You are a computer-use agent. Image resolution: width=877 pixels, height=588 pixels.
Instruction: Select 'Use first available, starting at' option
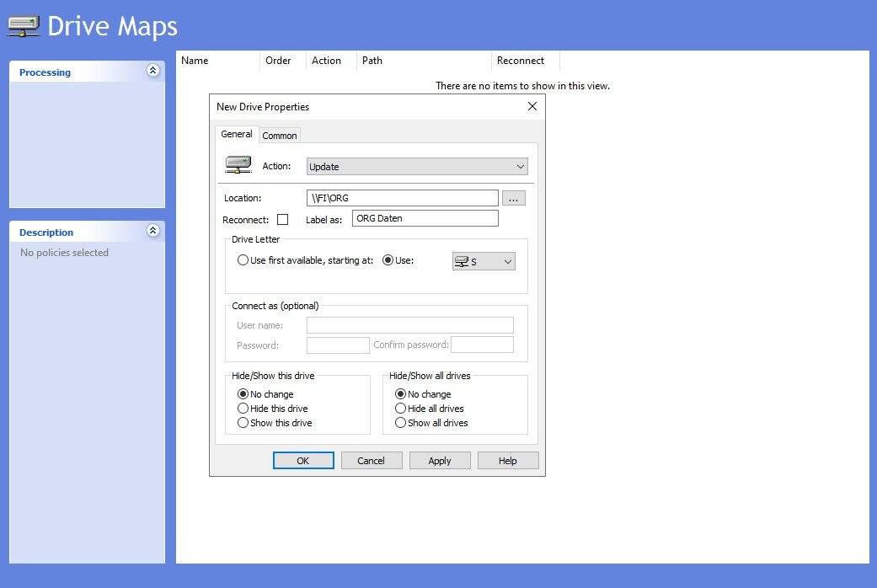(x=243, y=261)
